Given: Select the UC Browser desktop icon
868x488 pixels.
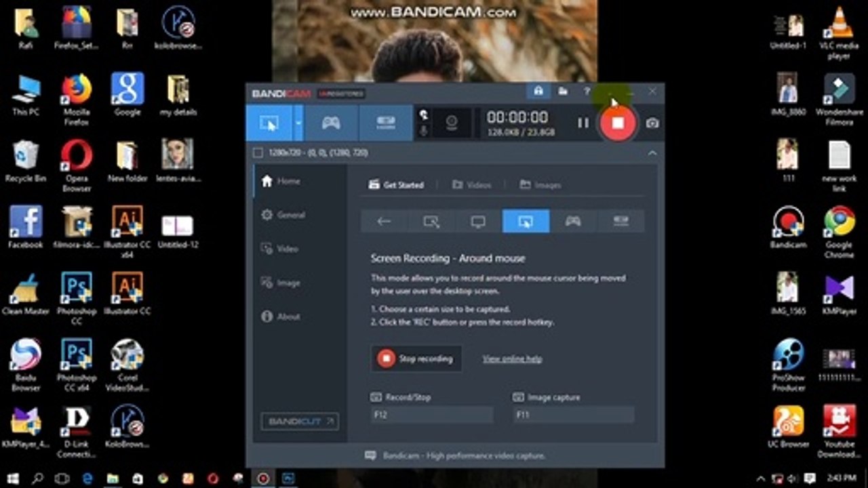Looking at the screenshot, I should (788, 427).
